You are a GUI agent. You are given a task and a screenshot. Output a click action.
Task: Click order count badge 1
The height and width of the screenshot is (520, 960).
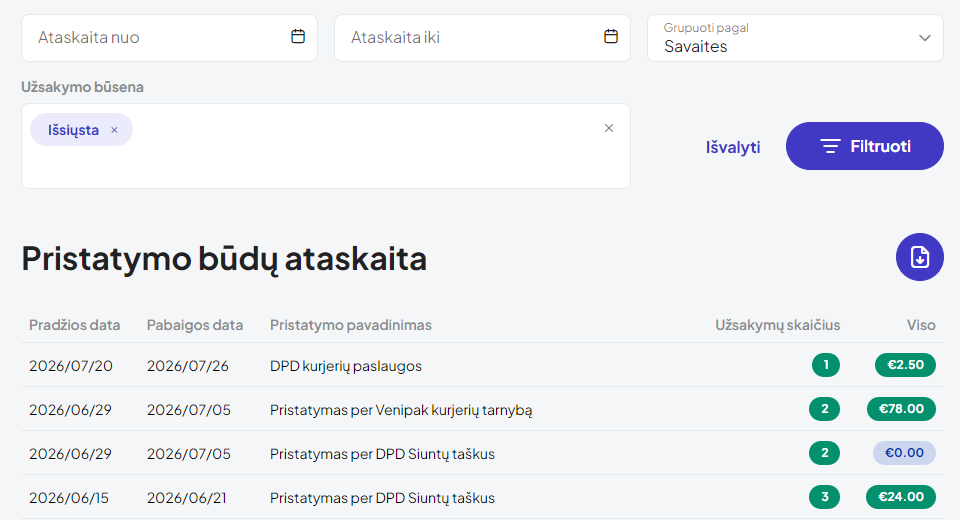[826, 365]
